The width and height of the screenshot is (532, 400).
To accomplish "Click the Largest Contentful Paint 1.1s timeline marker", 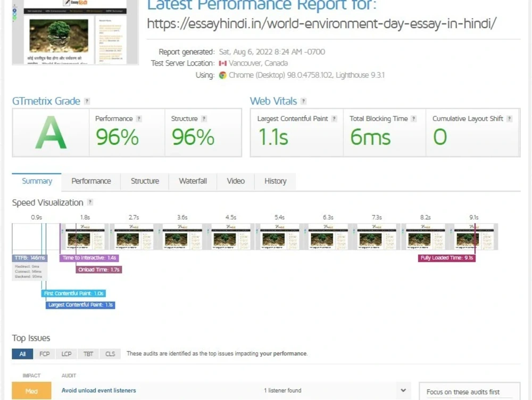I will coord(80,305).
